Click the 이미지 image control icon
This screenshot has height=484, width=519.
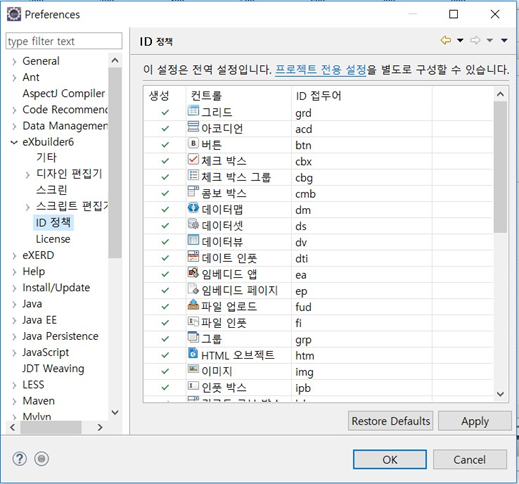click(x=193, y=369)
